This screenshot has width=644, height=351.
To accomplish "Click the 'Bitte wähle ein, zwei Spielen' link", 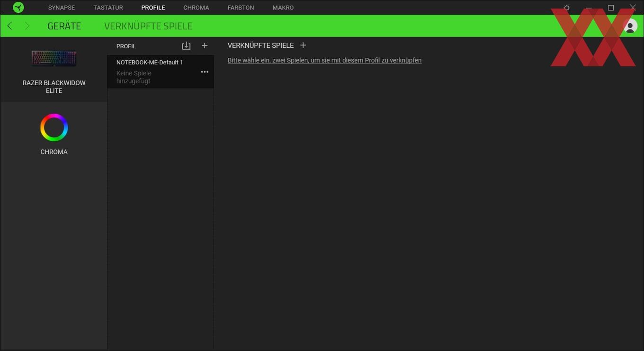I will coord(324,60).
